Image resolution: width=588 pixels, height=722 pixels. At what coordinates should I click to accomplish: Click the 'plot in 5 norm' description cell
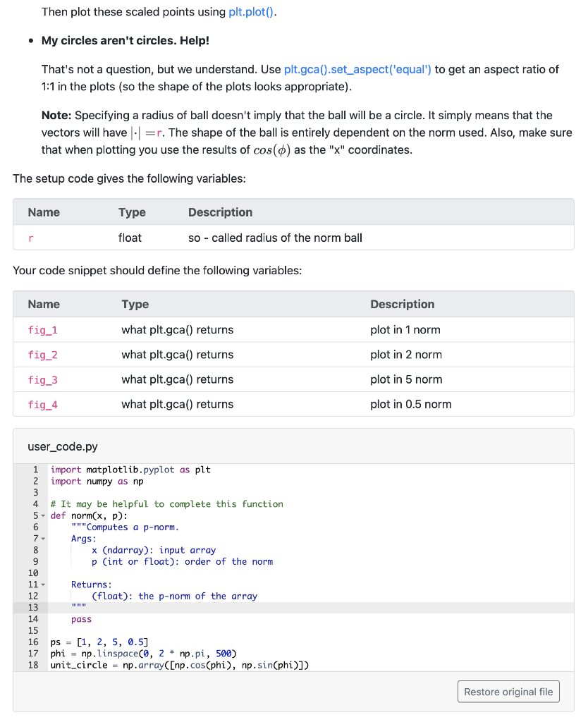[406, 379]
